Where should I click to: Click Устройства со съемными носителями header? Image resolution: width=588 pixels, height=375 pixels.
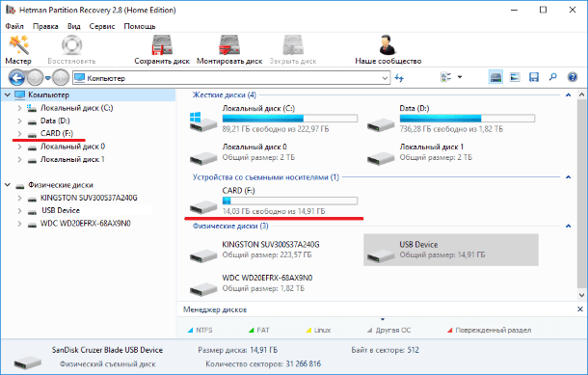(x=266, y=177)
